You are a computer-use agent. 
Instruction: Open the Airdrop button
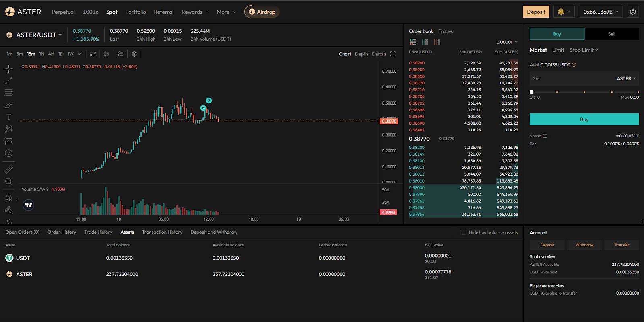(x=262, y=12)
